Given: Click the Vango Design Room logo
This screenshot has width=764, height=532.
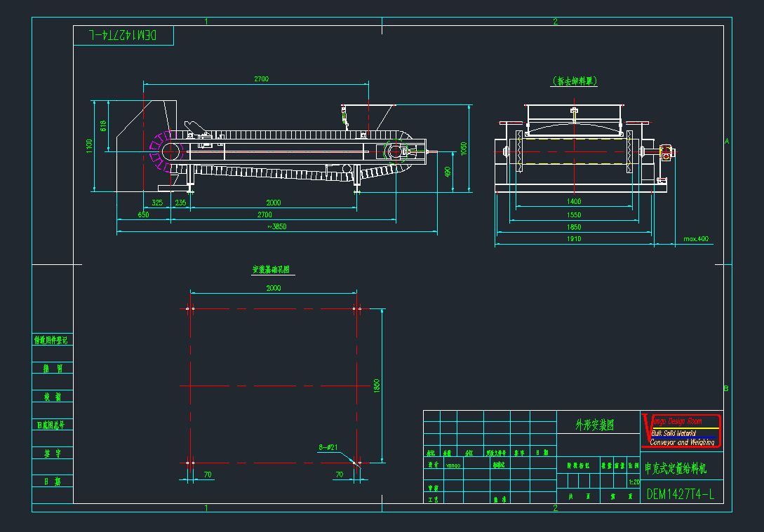Looking at the screenshot, I should (x=681, y=430).
